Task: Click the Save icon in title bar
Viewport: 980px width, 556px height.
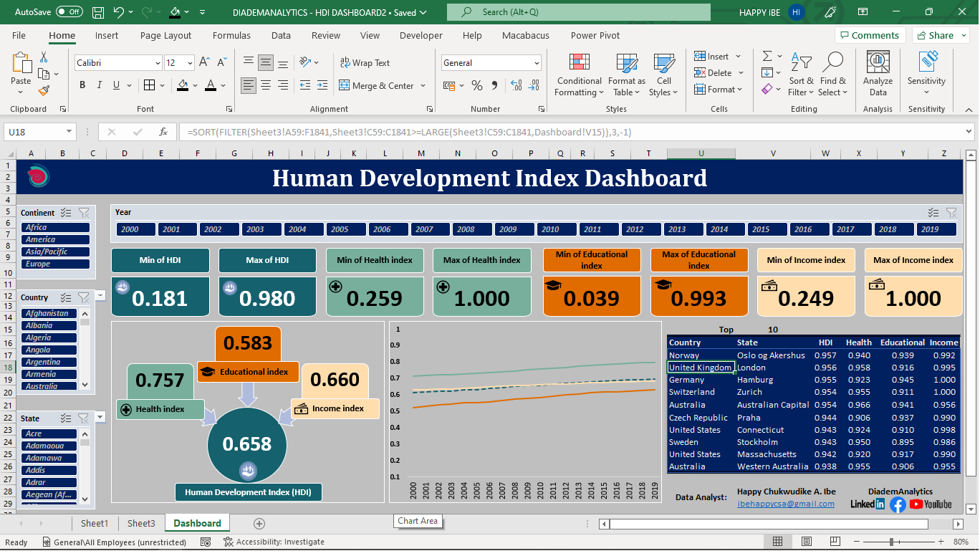Action: pos(98,12)
